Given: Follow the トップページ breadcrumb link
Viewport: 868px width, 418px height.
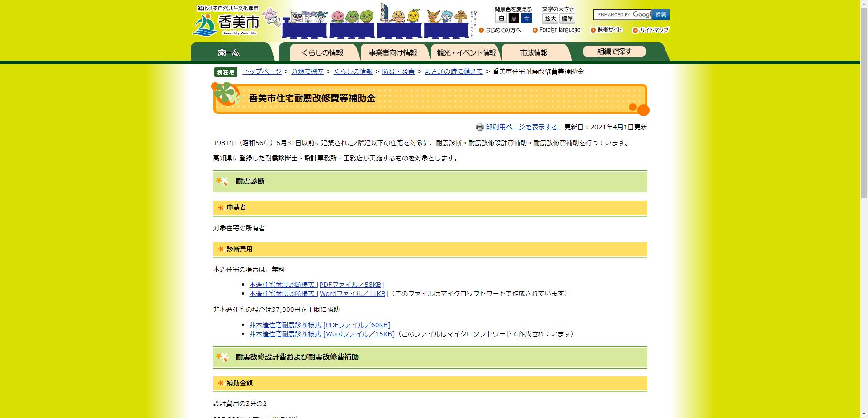Looking at the screenshot, I should [x=261, y=71].
